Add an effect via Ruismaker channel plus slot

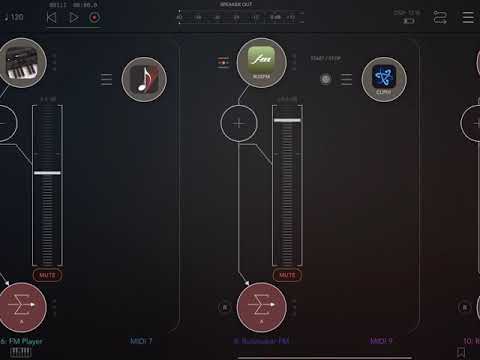click(239, 124)
